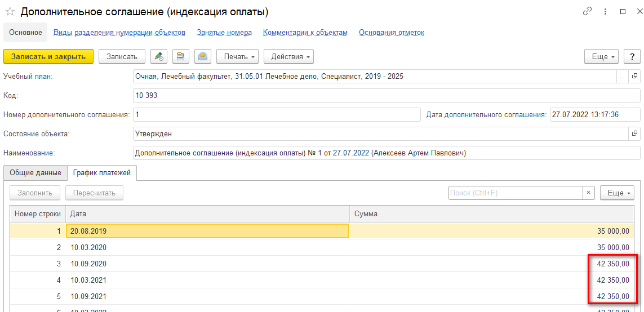Open help with the question mark
Image resolution: width=644 pixels, height=312 pixels.
[x=632, y=57]
